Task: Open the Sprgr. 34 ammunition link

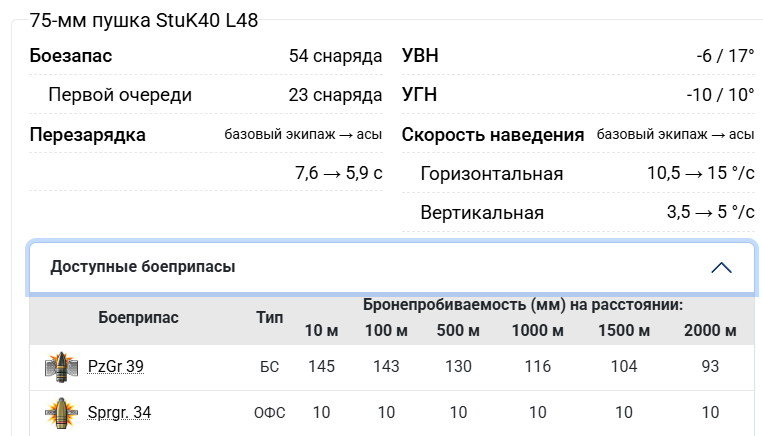Action: click(119, 412)
